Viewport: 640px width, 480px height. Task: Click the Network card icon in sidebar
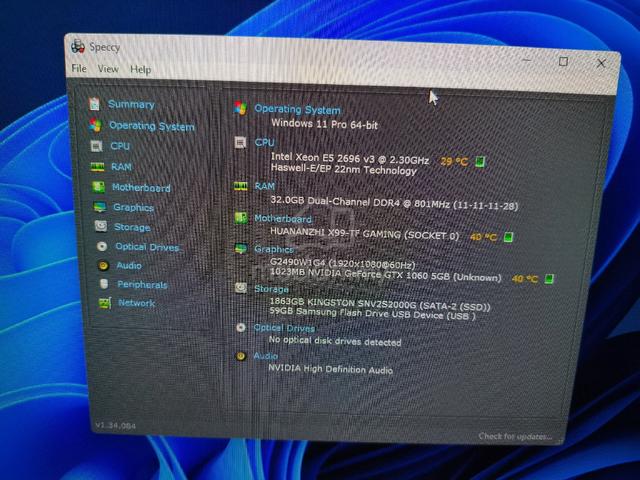point(105,303)
